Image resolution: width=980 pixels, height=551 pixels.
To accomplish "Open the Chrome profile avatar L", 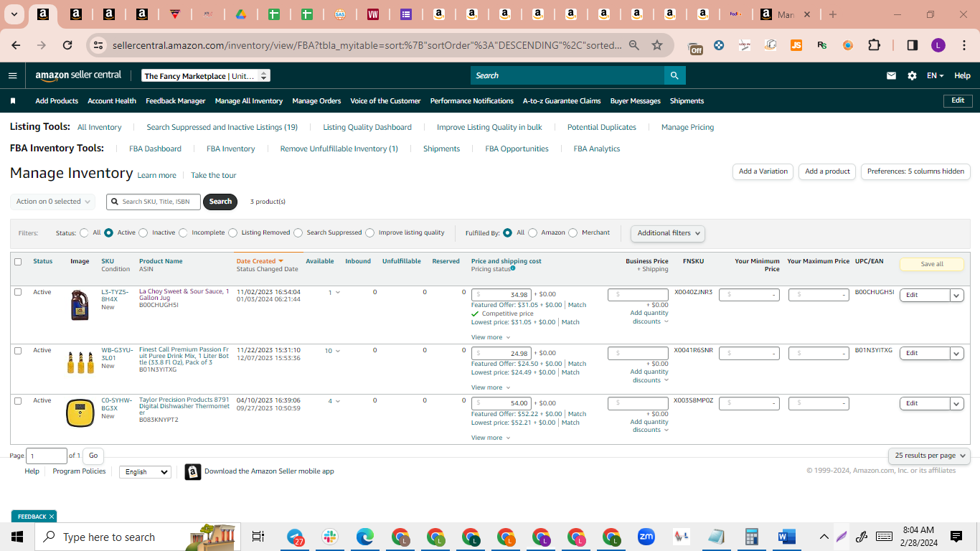I will [x=938, y=45].
